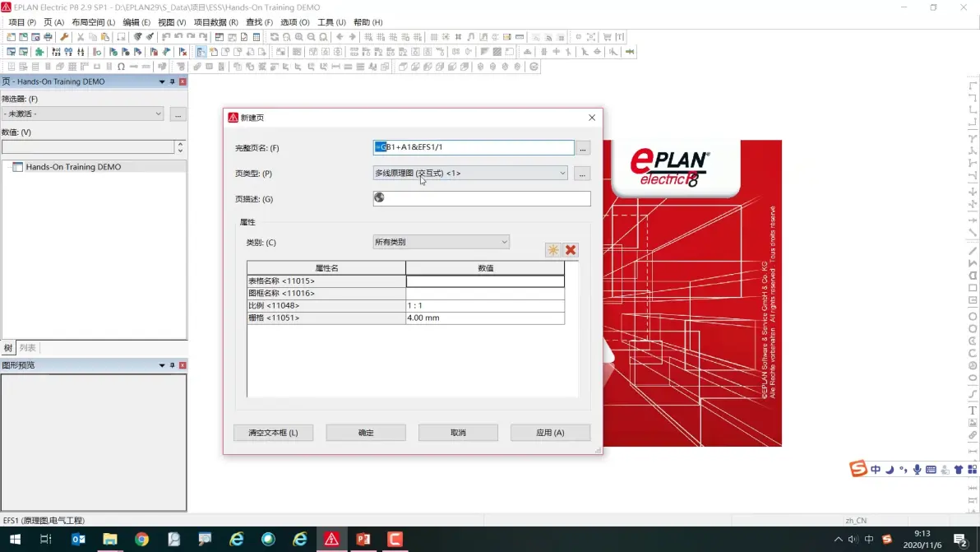Click the redo arrow icon in toolbar

191,37
